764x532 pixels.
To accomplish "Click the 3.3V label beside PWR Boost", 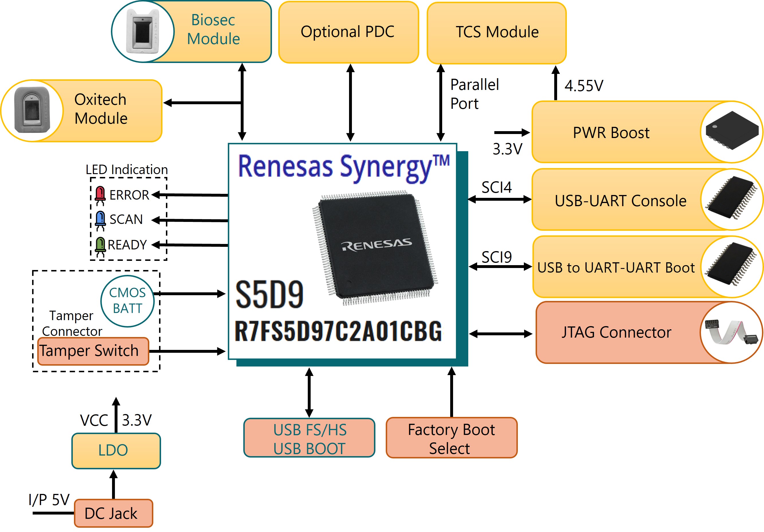I will coord(508,149).
